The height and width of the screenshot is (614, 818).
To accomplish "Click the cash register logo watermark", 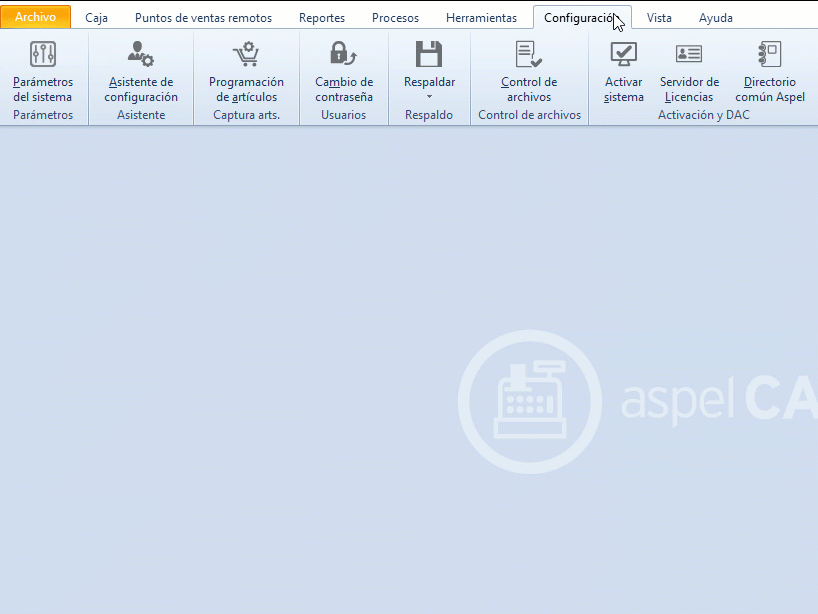I will tap(529, 401).
